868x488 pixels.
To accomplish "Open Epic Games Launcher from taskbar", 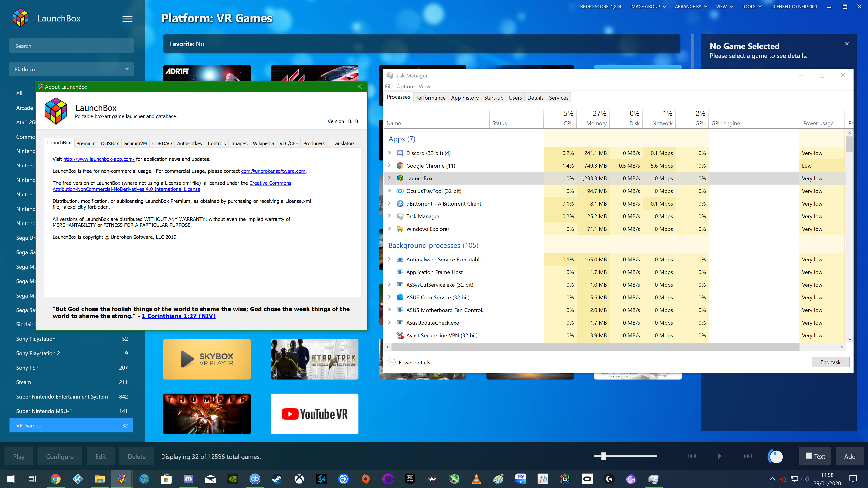I will click(410, 479).
